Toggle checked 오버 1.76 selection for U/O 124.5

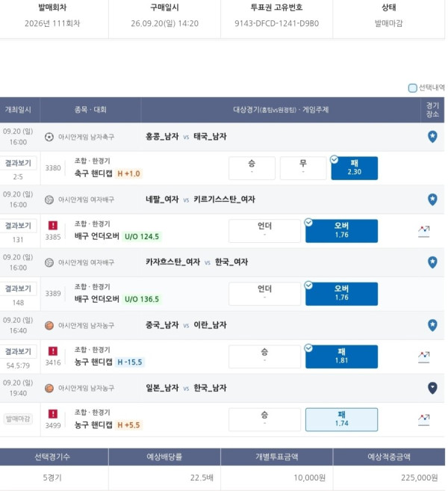[x=342, y=231]
